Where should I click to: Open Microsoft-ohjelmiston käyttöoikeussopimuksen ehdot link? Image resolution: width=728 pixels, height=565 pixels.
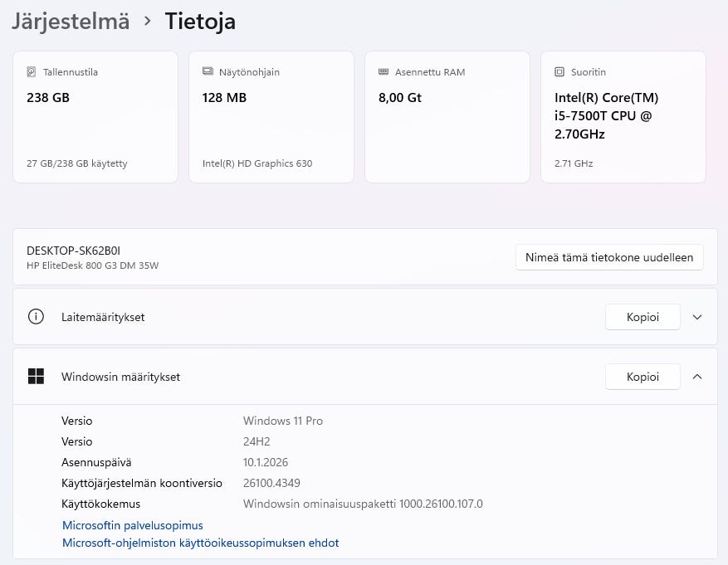200,543
